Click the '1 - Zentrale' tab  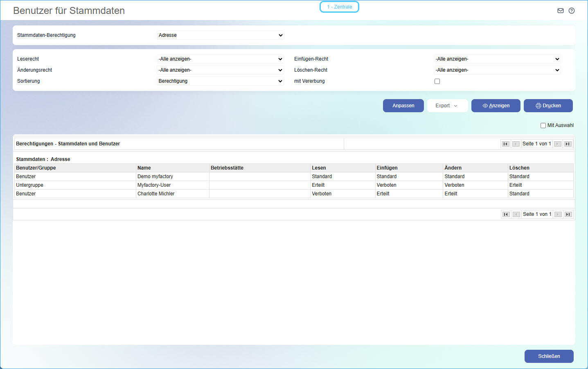coord(339,7)
